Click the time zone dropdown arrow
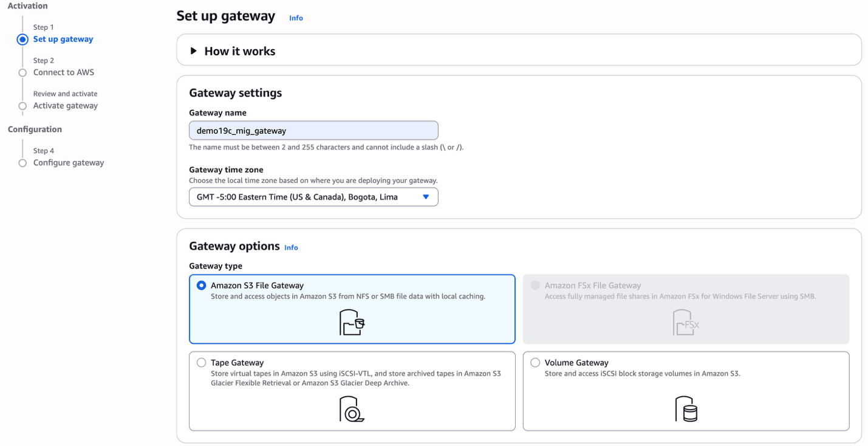This screenshot has width=868, height=446. [x=426, y=197]
